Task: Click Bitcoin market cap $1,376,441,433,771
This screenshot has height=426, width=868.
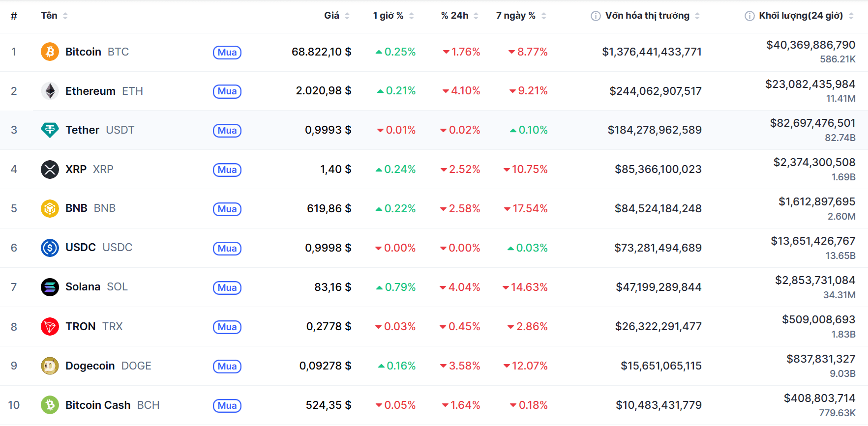Action: pyautogui.click(x=652, y=52)
